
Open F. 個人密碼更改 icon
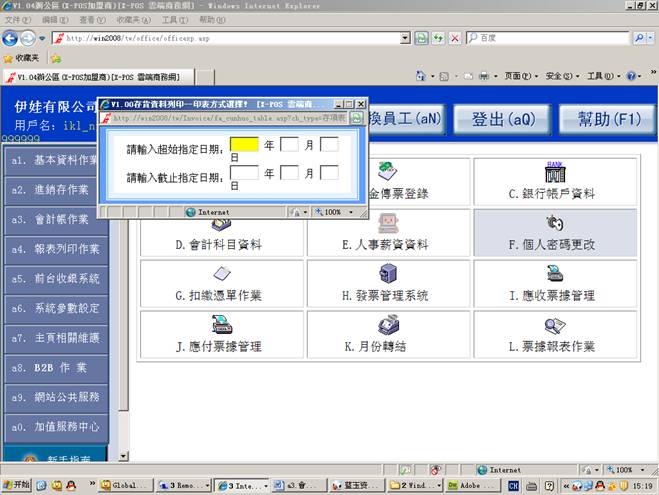point(553,222)
